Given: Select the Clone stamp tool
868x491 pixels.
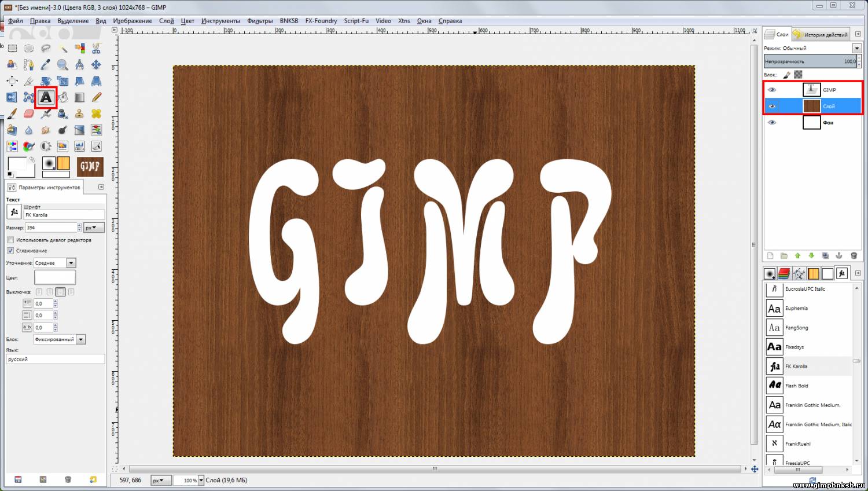Looking at the screenshot, I should [79, 113].
